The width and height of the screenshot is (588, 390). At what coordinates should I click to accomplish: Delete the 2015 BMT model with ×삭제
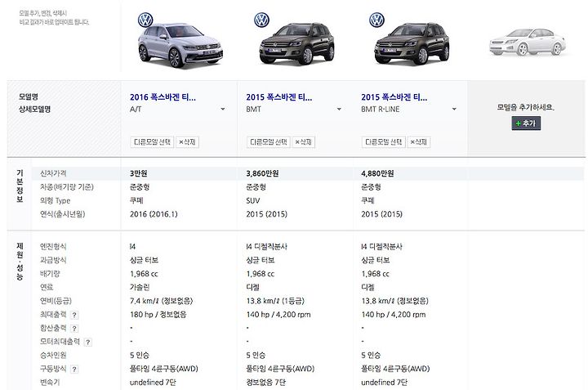tap(303, 142)
